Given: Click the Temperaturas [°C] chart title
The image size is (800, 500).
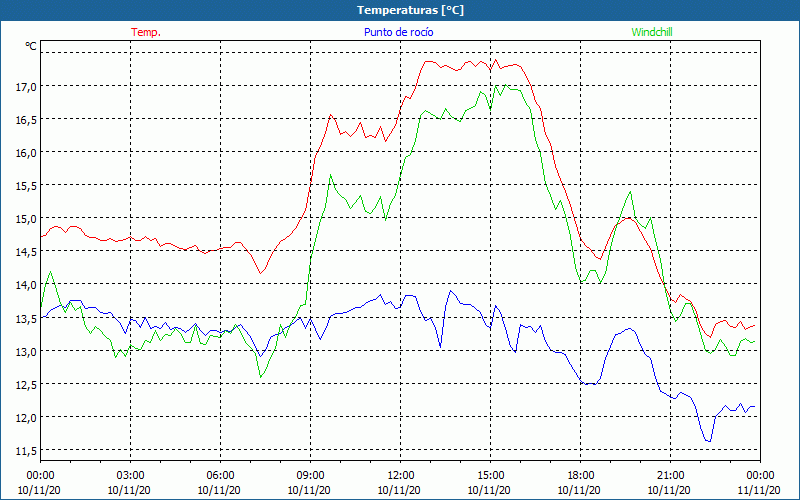Looking at the screenshot, I should [x=410, y=10].
